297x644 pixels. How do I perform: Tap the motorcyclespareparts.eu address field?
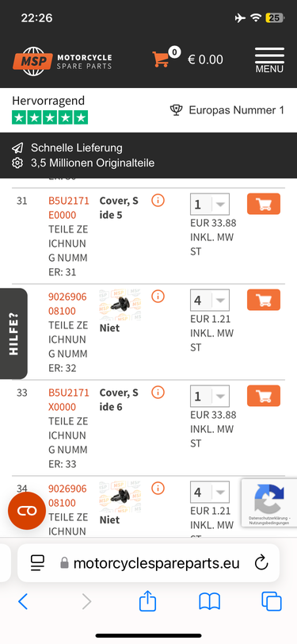pyautogui.click(x=149, y=563)
